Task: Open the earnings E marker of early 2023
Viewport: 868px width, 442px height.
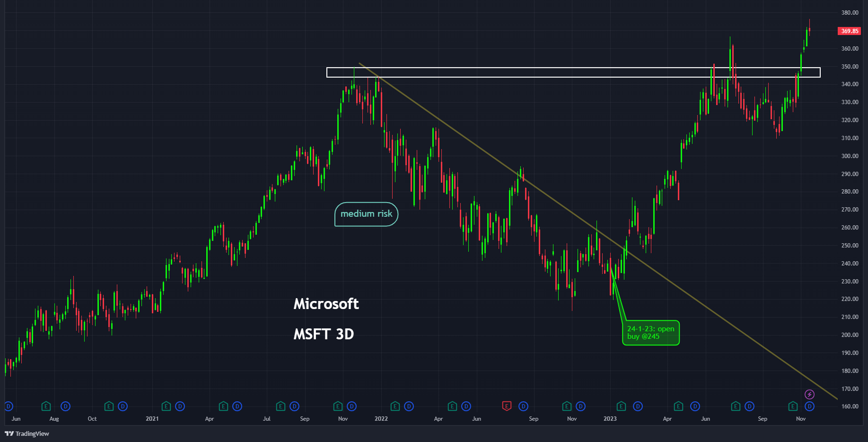Action: [621, 406]
